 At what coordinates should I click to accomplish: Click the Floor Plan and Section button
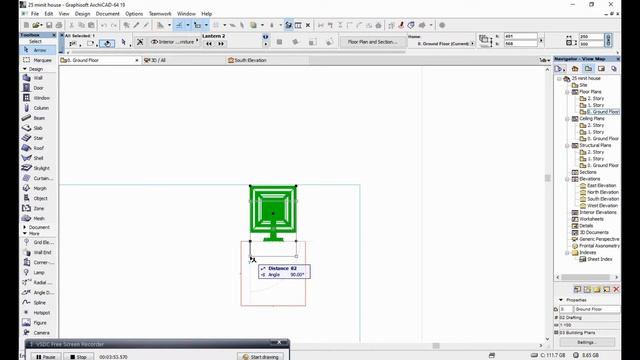(372, 42)
